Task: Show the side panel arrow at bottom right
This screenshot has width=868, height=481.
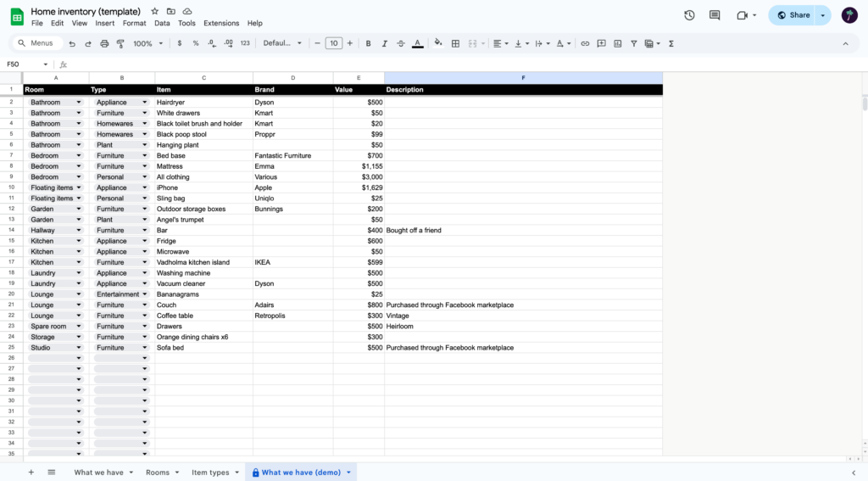Action: tap(853, 473)
